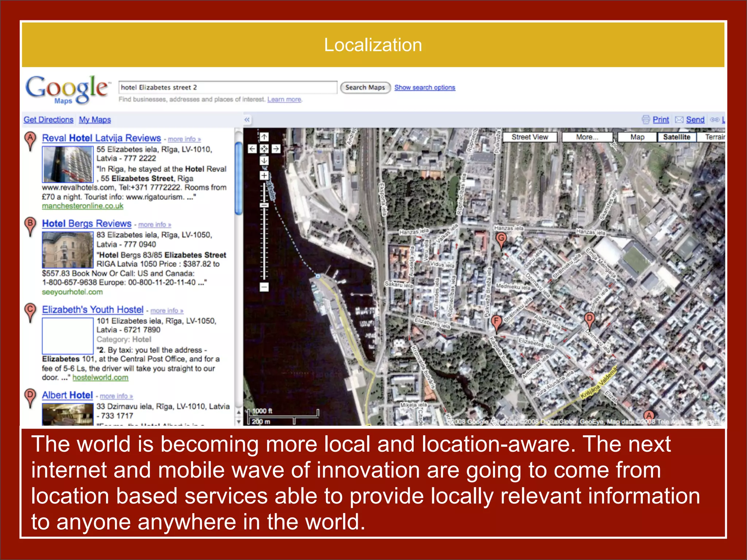The width and height of the screenshot is (747, 560).
Task: Zoom in with the plus button
Action: [264, 176]
